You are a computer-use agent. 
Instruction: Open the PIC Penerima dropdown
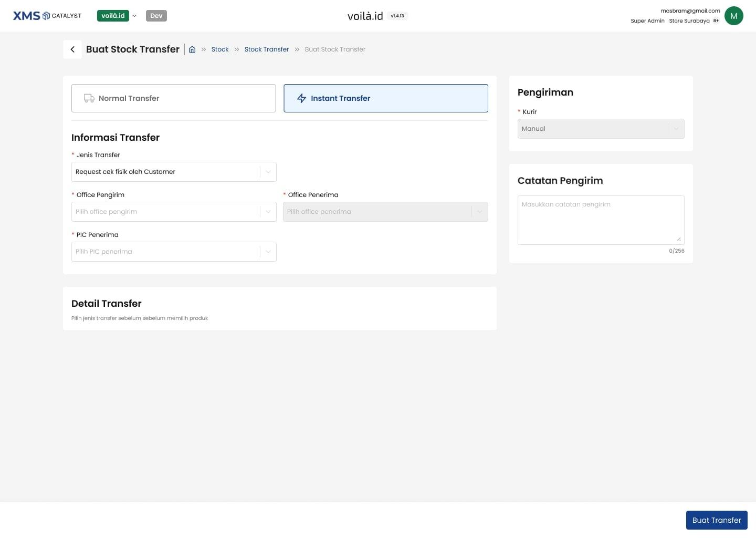coord(174,252)
